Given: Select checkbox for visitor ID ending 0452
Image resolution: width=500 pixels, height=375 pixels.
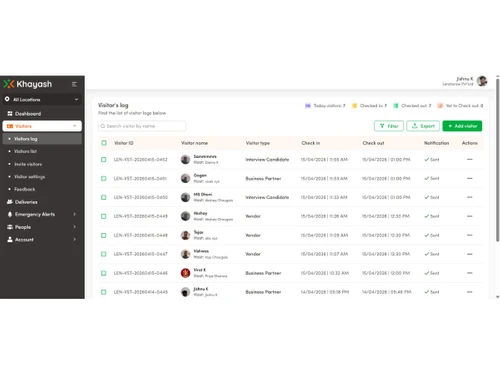Looking at the screenshot, I should (104, 159).
